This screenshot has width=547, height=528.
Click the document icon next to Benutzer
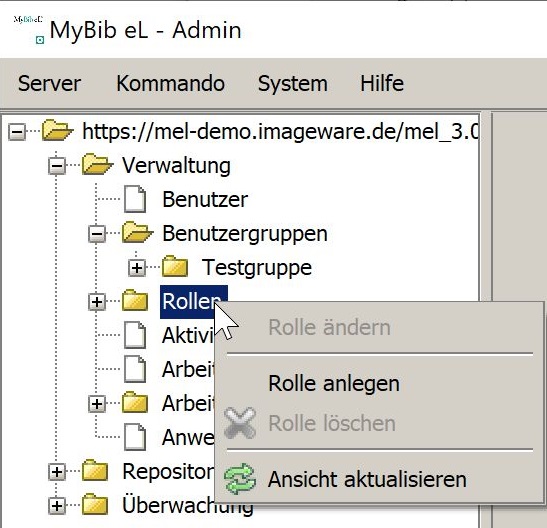click(135, 199)
